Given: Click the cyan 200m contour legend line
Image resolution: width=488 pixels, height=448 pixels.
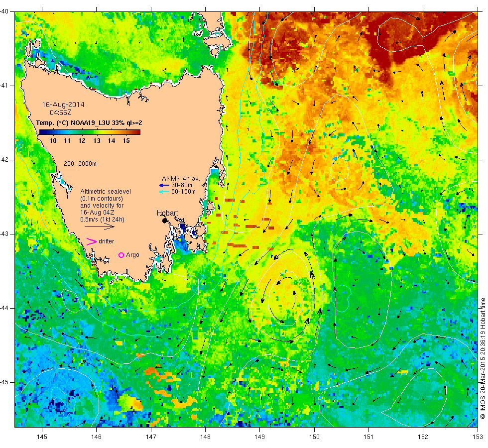Looking at the screenshot, I should (71, 169).
